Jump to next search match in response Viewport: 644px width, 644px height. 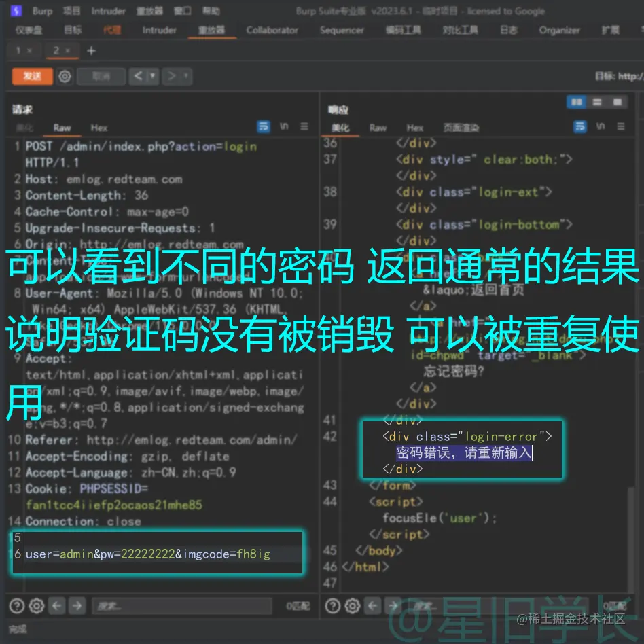coord(393,606)
